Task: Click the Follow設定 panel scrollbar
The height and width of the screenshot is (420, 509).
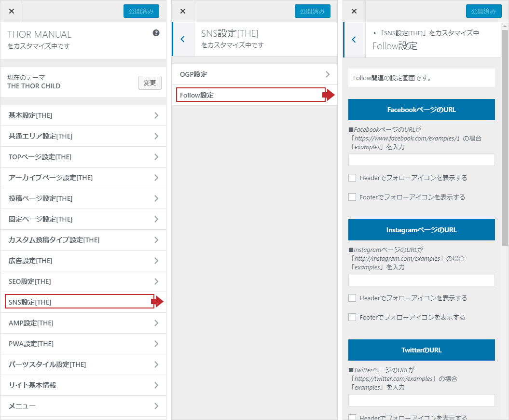Action: click(x=505, y=145)
